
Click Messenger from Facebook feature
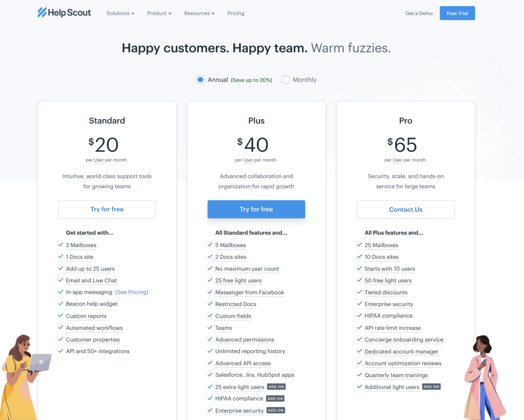[250, 292]
